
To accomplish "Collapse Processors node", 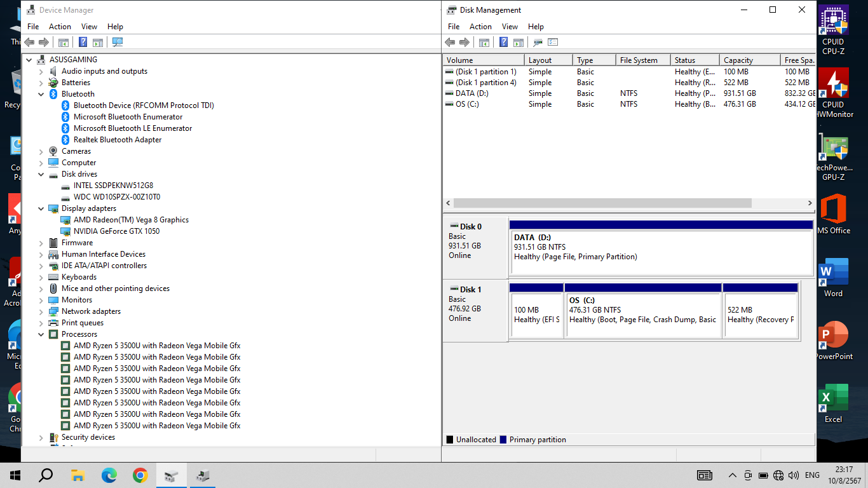I will click(x=41, y=334).
